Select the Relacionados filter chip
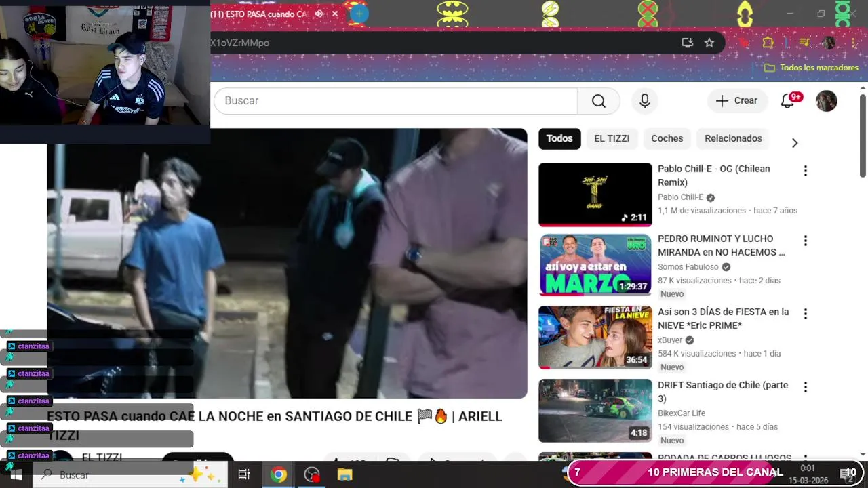The width and height of the screenshot is (868, 488). tap(733, 138)
